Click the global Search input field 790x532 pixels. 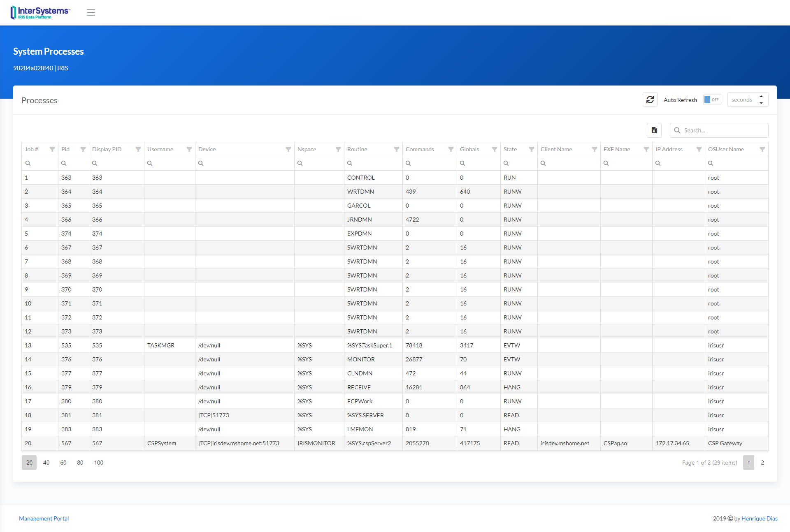pos(724,130)
